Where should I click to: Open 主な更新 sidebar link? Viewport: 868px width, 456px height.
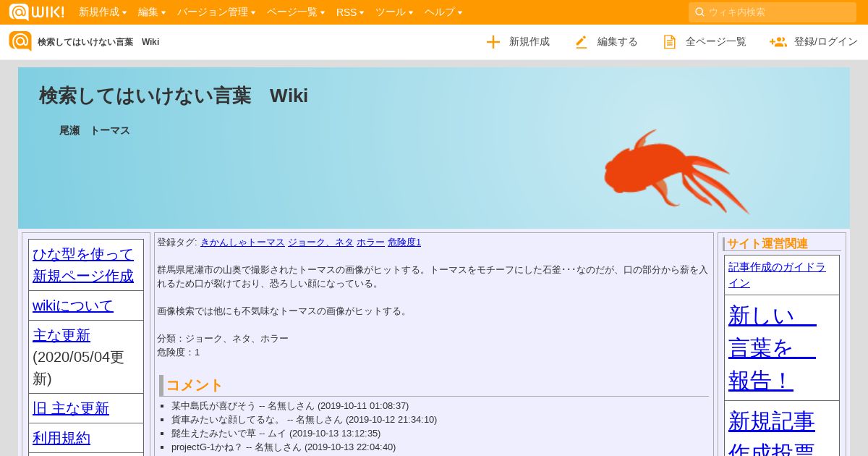tap(61, 335)
